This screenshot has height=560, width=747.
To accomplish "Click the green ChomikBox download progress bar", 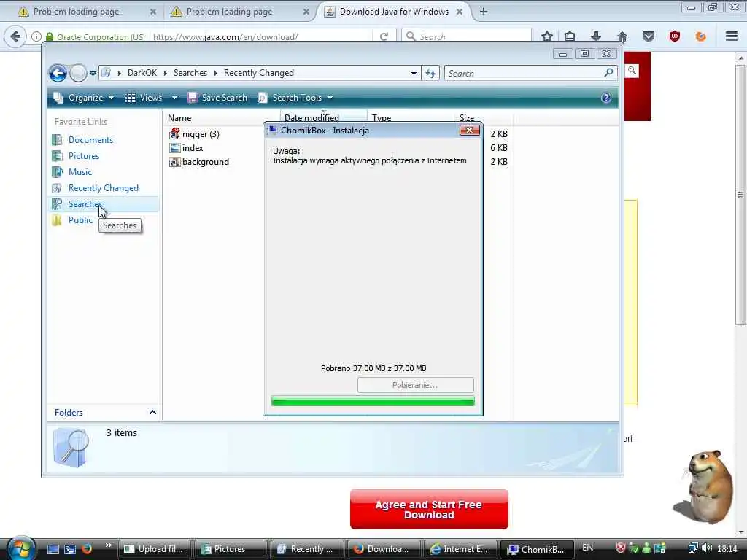I will [373, 402].
